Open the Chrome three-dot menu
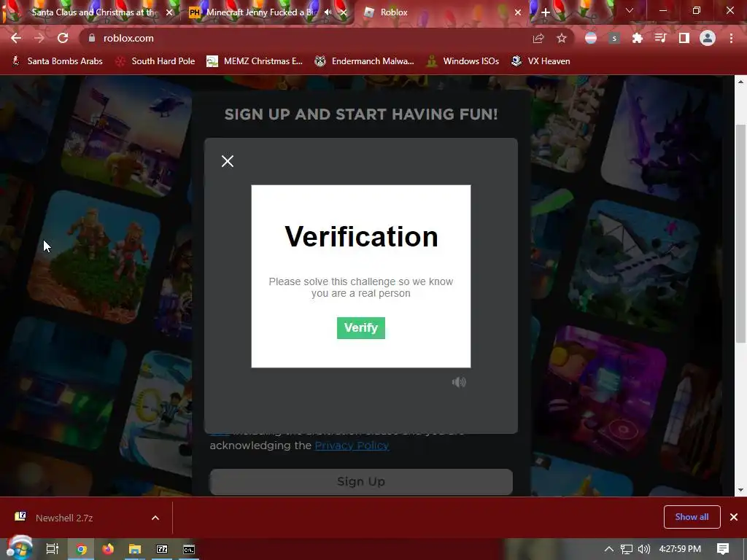 pos(731,38)
